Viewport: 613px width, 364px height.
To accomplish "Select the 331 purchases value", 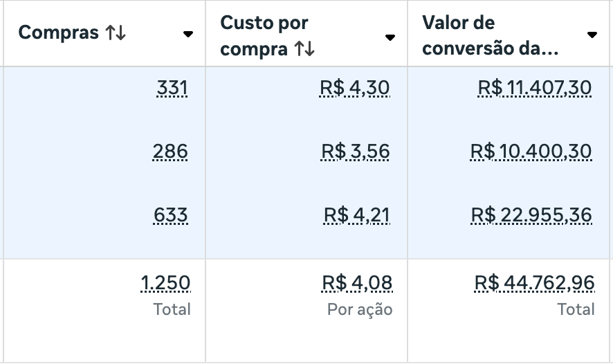I will [x=172, y=88].
